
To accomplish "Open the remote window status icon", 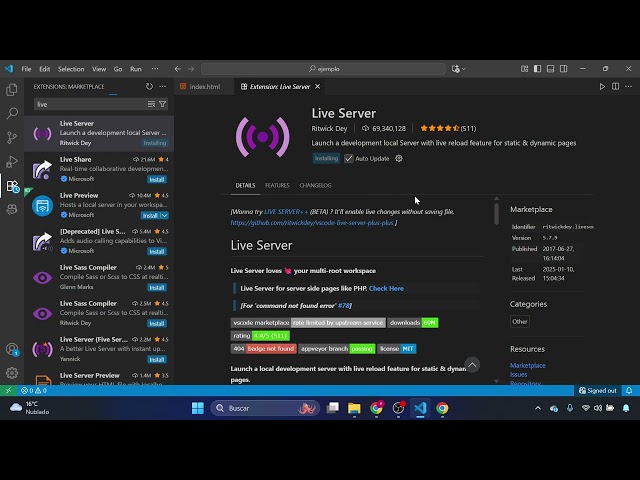I will 8,391.
